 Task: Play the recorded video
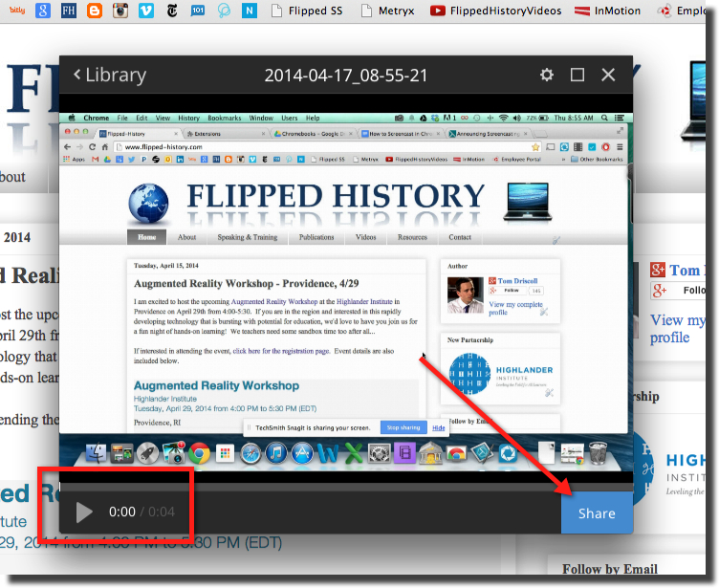[x=84, y=512]
